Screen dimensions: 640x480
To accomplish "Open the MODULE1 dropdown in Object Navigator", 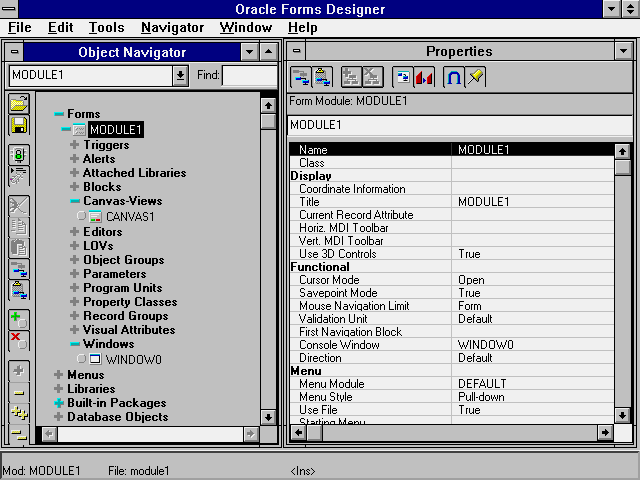I will click(180, 75).
